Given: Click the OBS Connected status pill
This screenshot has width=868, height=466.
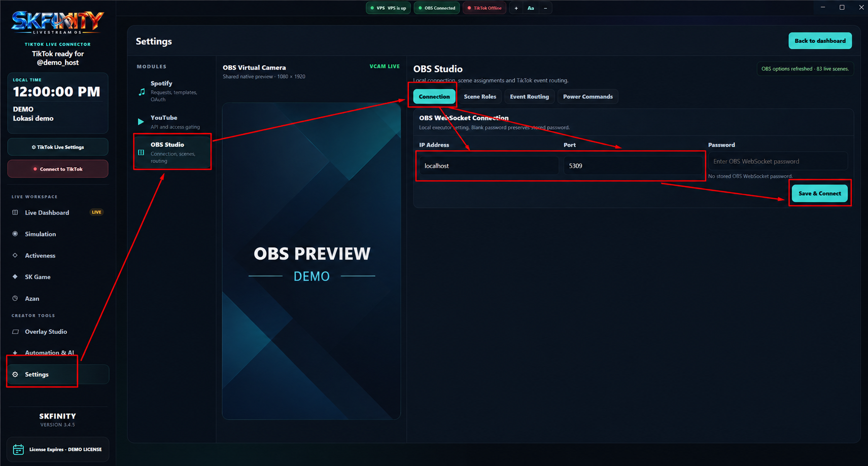Looking at the screenshot, I should coord(437,8).
